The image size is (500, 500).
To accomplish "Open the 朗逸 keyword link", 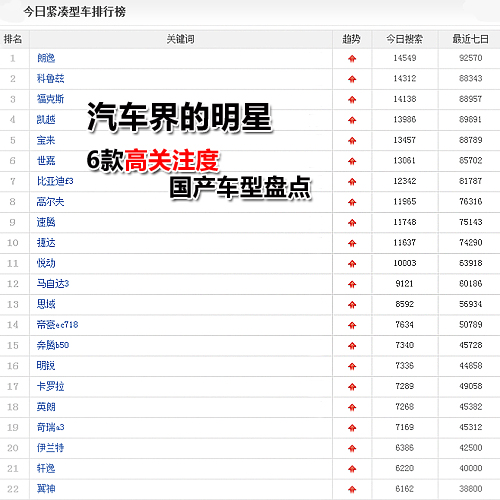I will point(46,58).
